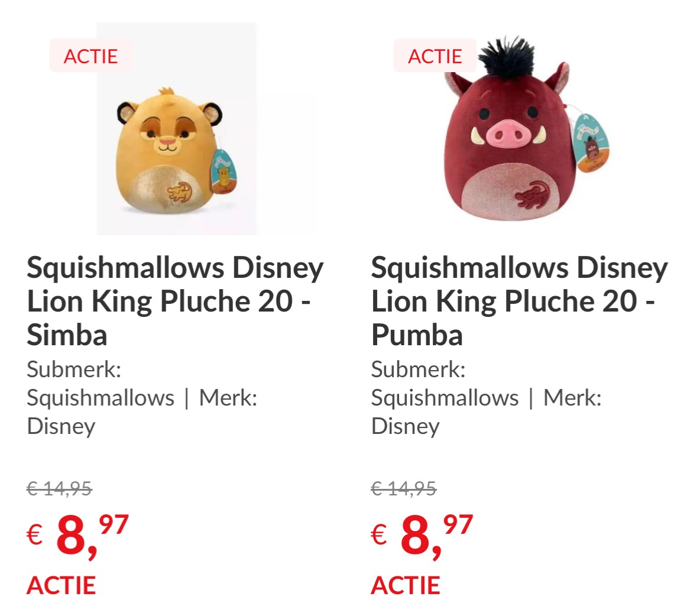The height and width of the screenshot is (616, 697).
Task: Click Simba's Submerk: Squishmallows text
Action: (101, 397)
